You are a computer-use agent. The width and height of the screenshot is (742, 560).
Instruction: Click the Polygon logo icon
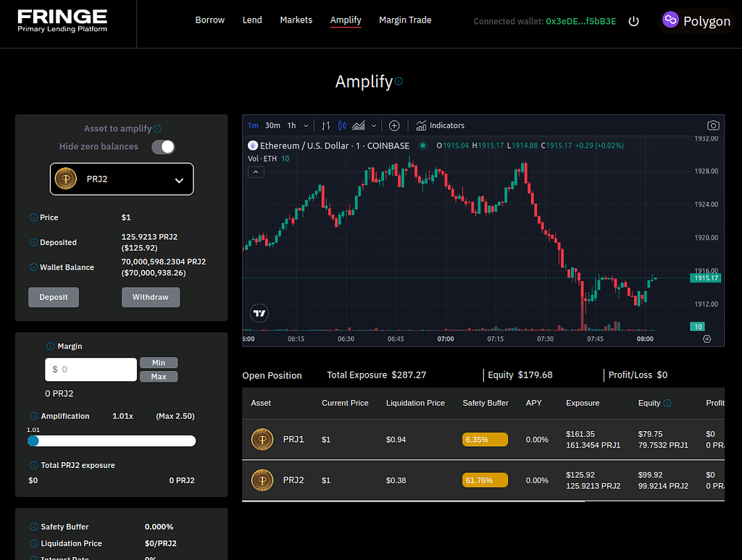[670, 20]
